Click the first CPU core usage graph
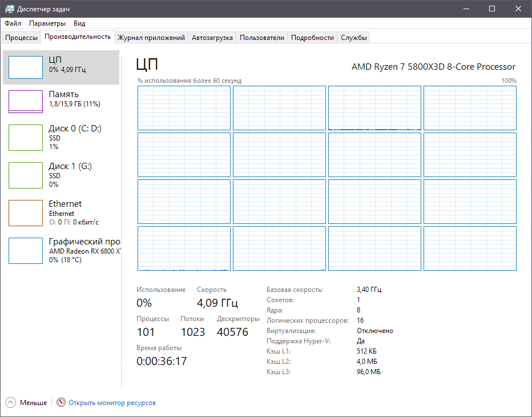 184,108
